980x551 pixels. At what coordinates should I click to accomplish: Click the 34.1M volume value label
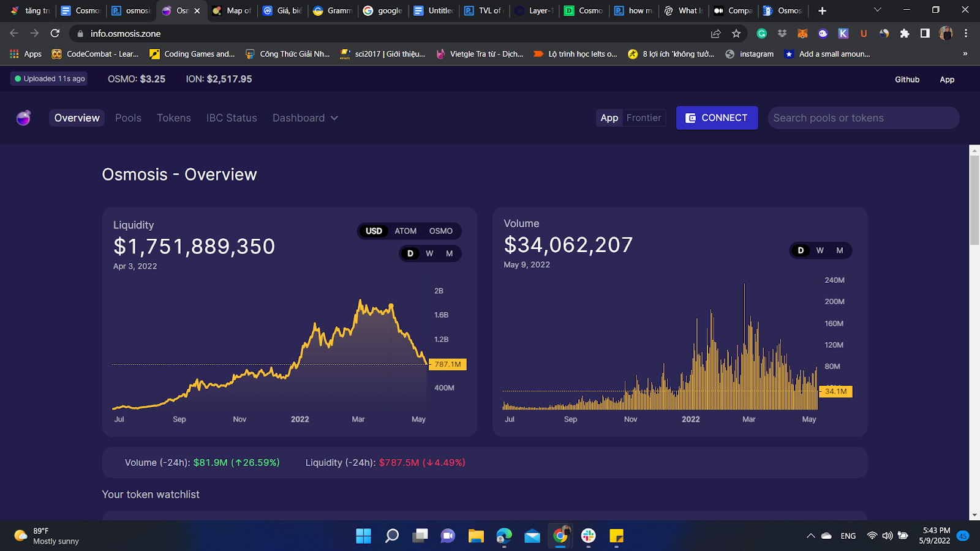point(836,391)
